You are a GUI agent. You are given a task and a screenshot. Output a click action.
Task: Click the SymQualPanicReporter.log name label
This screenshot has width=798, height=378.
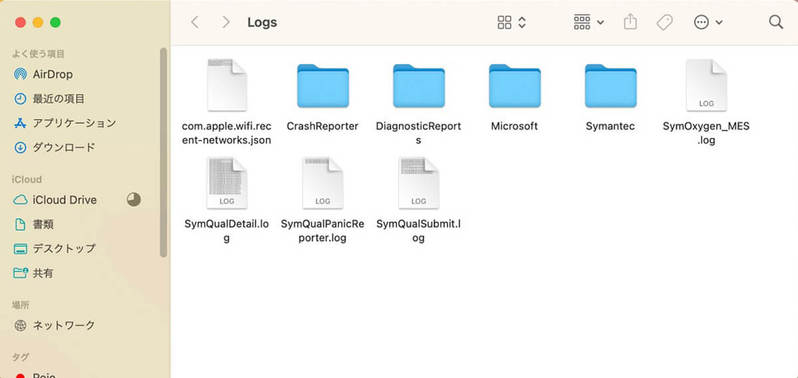pos(323,231)
